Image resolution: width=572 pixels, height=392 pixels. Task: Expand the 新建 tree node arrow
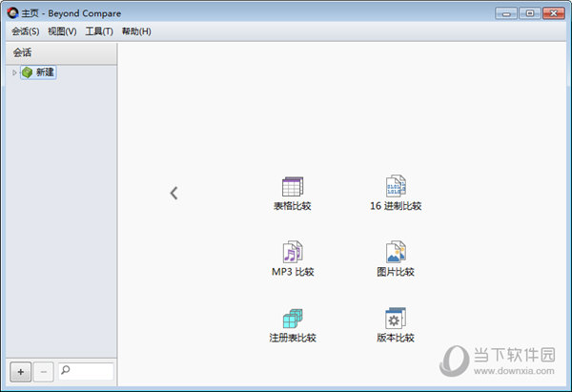pyautogui.click(x=14, y=72)
